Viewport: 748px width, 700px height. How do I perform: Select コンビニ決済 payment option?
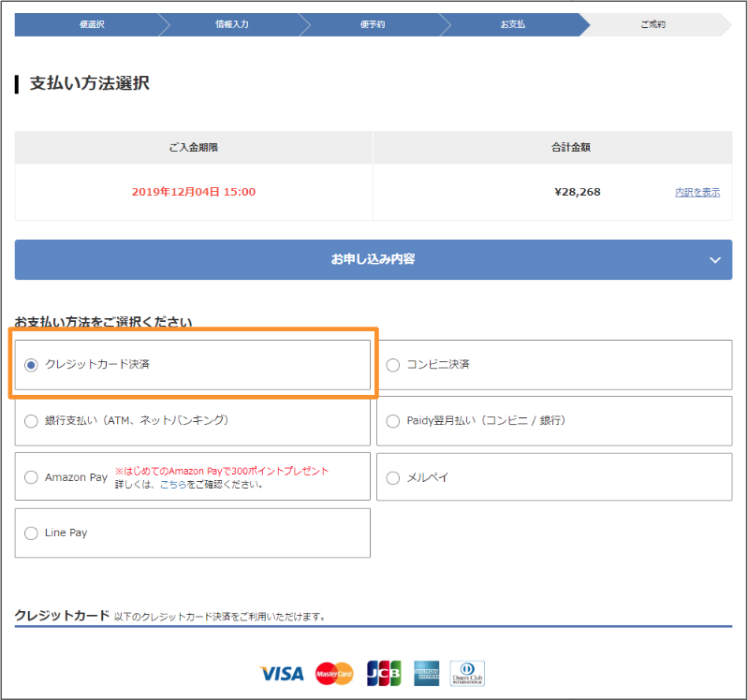coord(393,365)
